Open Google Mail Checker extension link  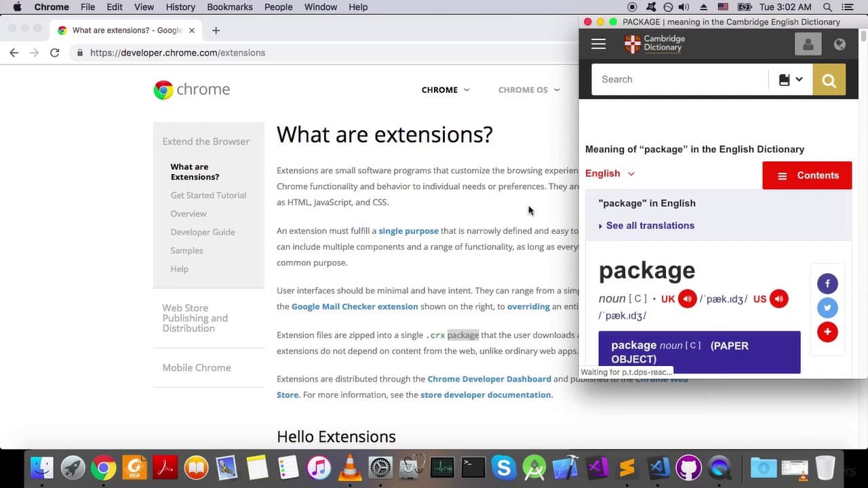[355, 306]
